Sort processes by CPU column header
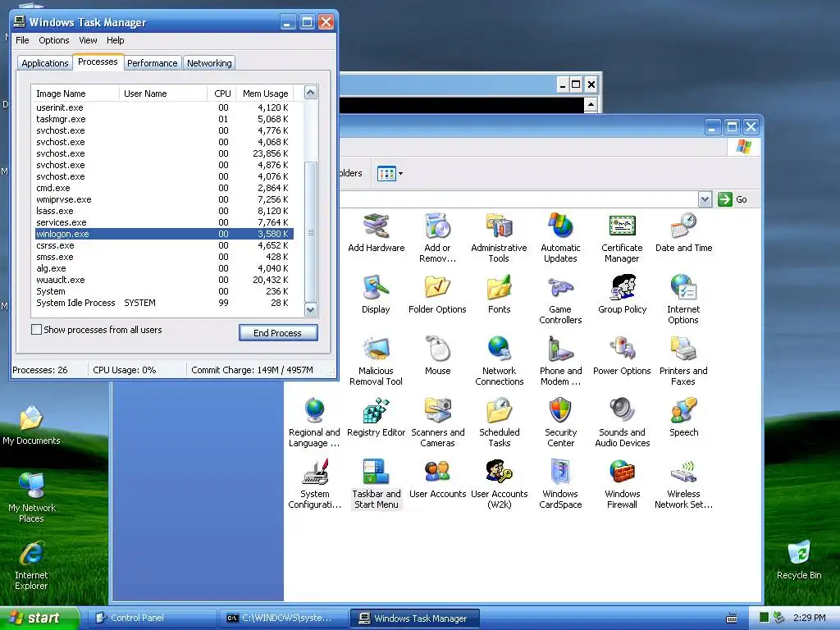Screen dimensions: 840x630 (x=221, y=94)
